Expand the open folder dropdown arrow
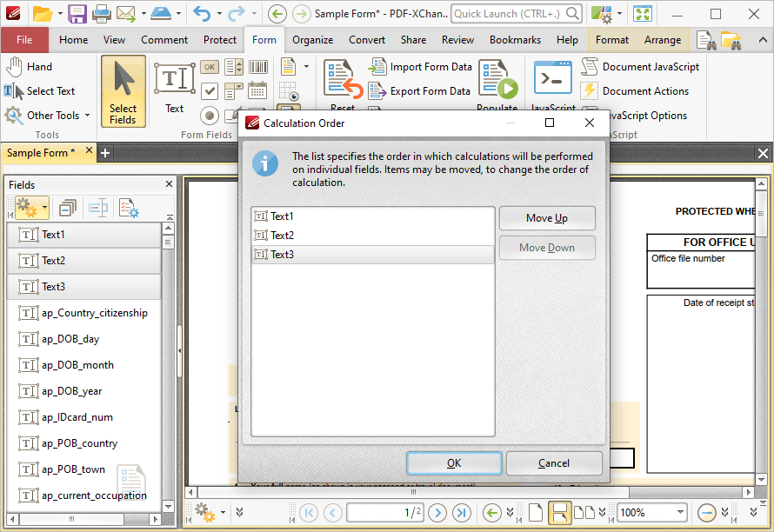The height and width of the screenshot is (532, 774). pyautogui.click(x=60, y=14)
